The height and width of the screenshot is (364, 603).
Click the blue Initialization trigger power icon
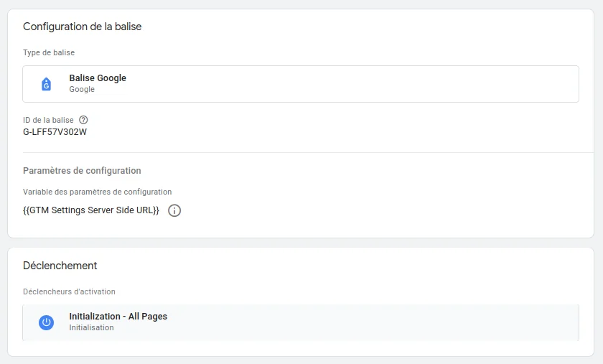(47, 322)
